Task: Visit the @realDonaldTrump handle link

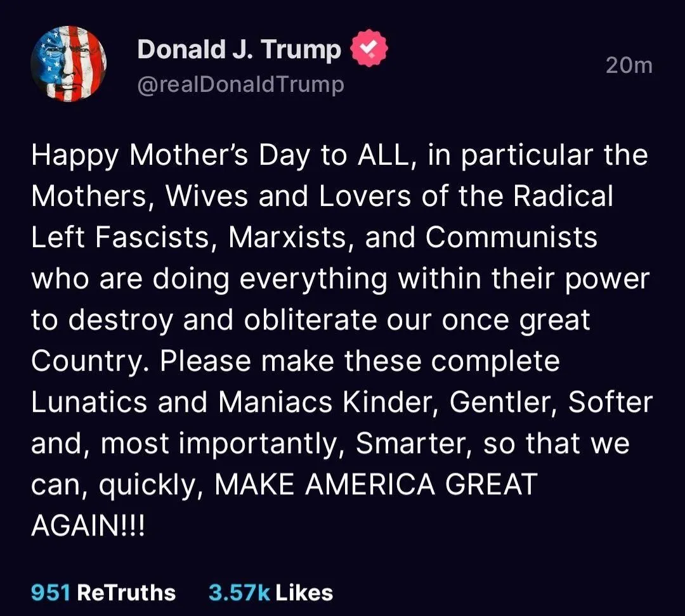Action: [240, 84]
